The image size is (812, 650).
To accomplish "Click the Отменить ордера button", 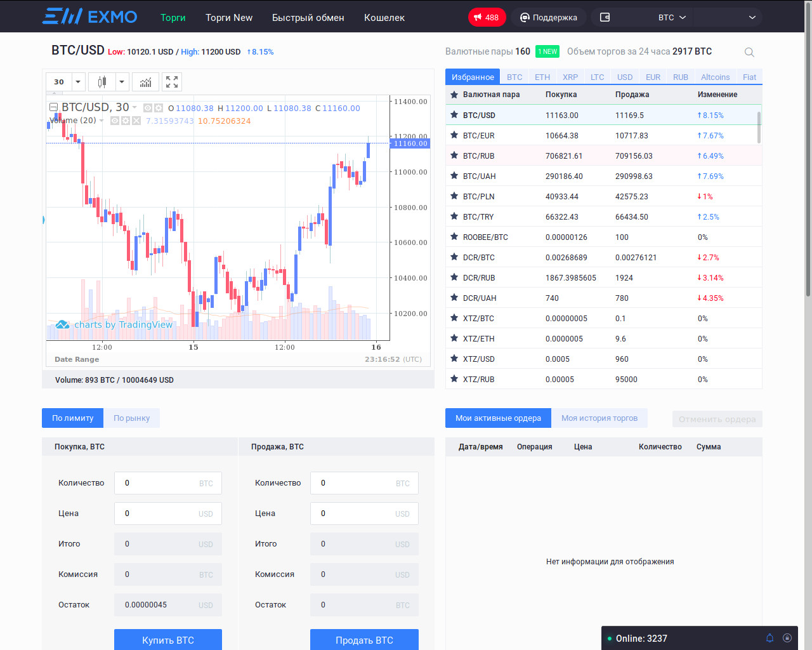I will (717, 419).
